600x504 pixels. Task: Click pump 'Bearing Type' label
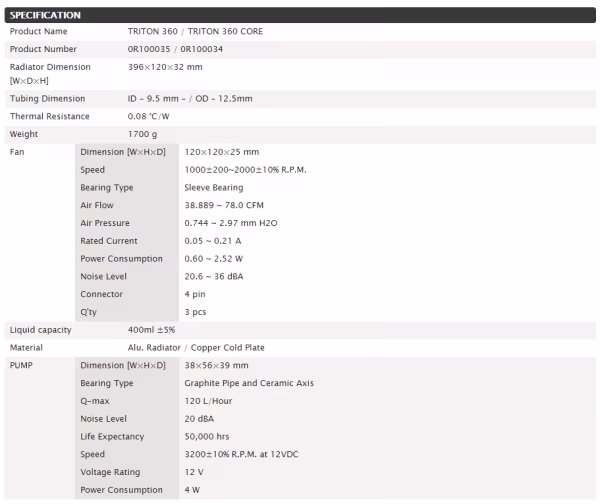pyautogui.click(x=107, y=383)
